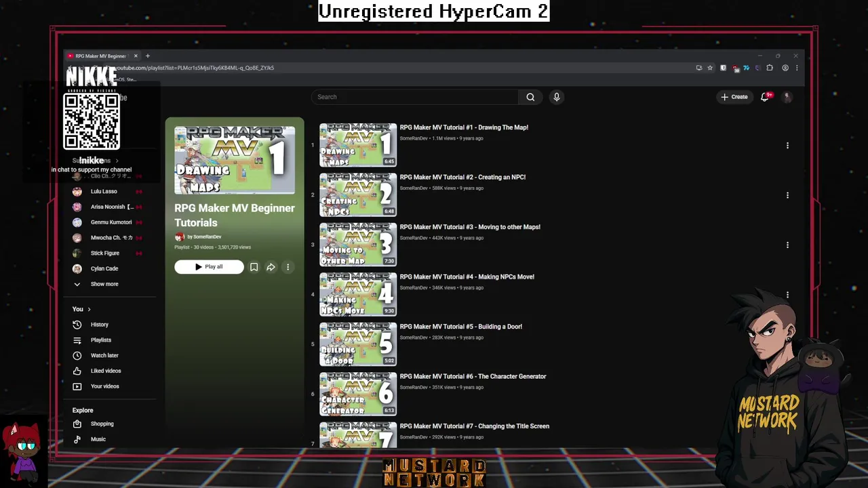Viewport: 868px width, 488px height.
Task: Open the Chrome profile icon
Action: [785, 68]
